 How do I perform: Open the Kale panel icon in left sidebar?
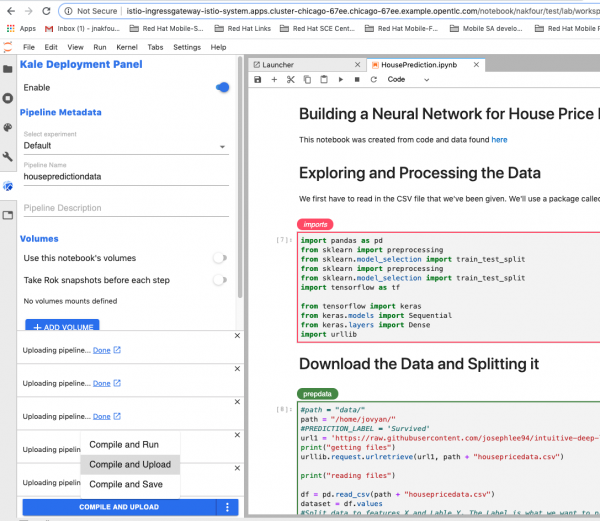[8, 186]
